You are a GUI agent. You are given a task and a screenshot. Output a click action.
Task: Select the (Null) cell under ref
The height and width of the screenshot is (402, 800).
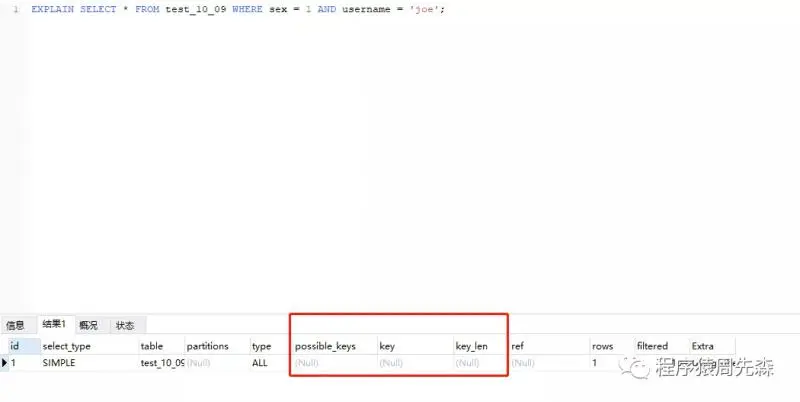pos(549,363)
